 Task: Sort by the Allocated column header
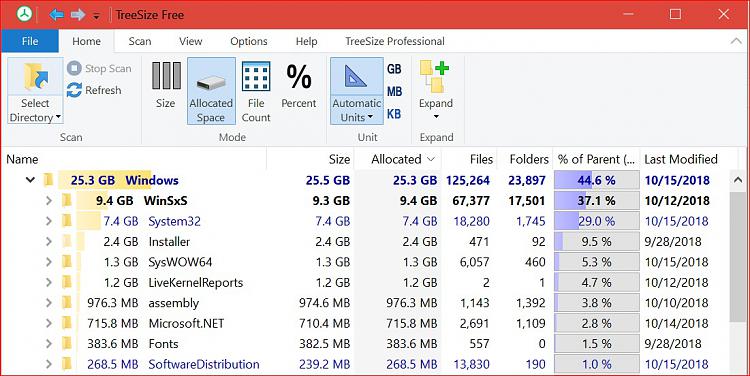[x=398, y=159]
